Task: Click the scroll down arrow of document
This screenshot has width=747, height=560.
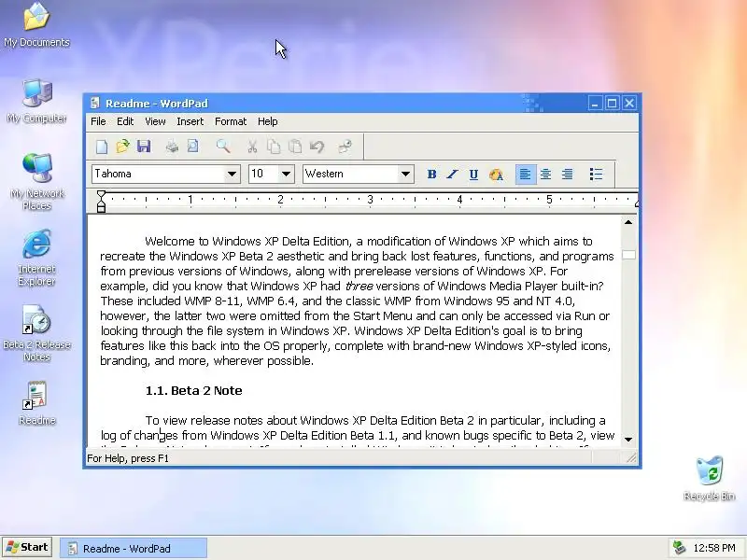Action: pos(628,439)
